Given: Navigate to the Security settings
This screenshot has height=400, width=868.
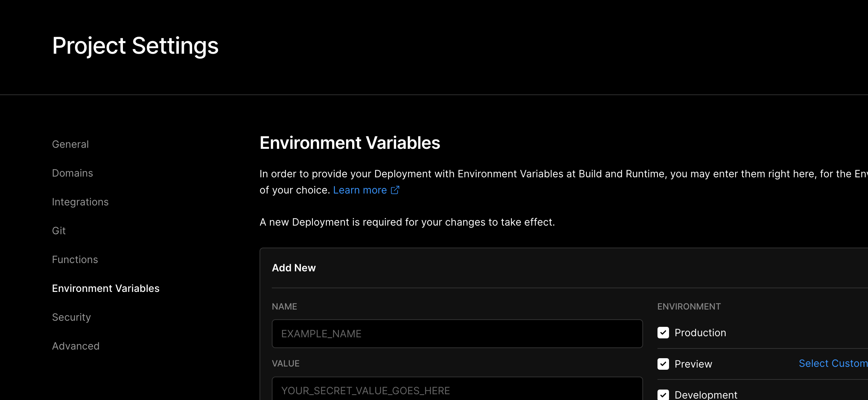Looking at the screenshot, I should point(71,317).
